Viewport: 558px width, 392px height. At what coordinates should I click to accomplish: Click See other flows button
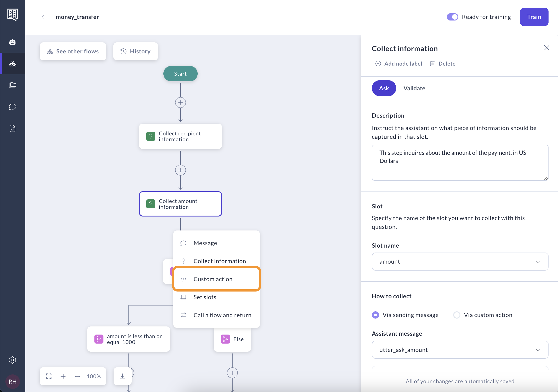pos(73,51)
